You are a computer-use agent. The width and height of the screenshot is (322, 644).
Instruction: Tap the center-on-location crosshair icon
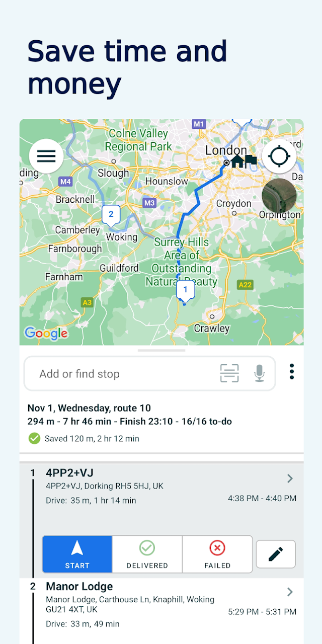(279, 156)
